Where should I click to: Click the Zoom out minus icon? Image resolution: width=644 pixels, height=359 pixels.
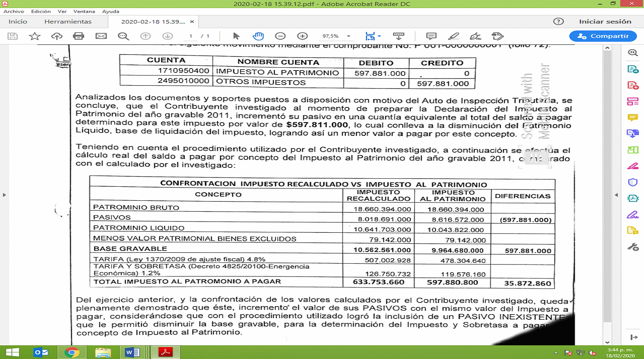[281, 36]
